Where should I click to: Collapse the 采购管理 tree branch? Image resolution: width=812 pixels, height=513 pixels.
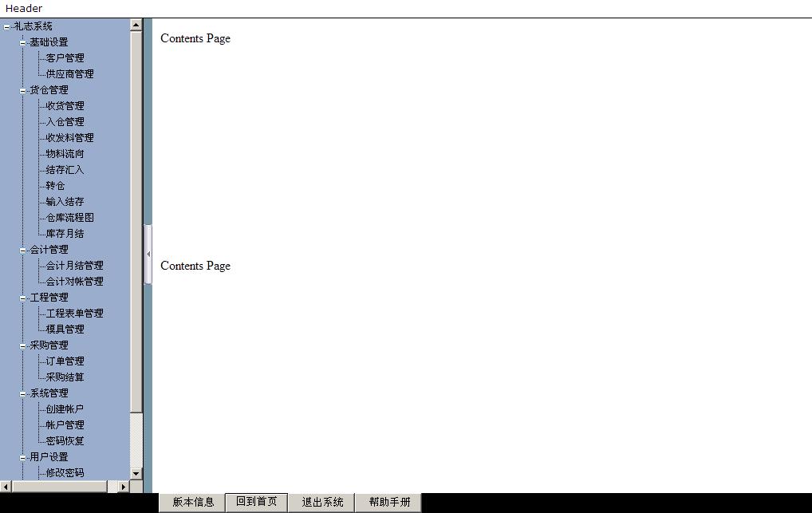coord(23,346)
